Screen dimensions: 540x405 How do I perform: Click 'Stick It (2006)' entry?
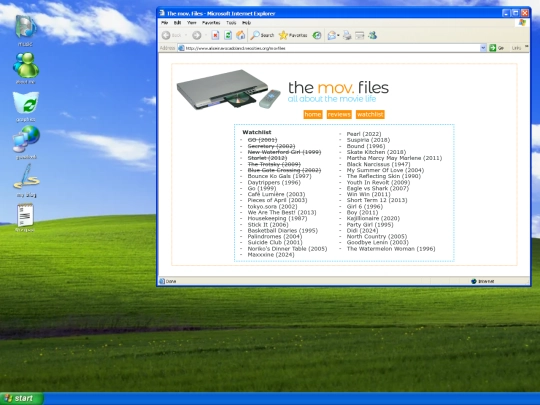268,225
